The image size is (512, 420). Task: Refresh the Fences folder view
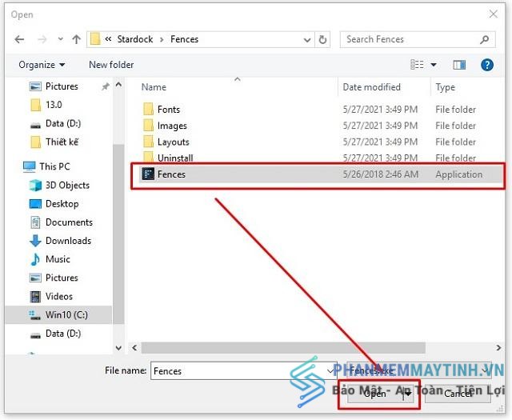coord(322,40)
